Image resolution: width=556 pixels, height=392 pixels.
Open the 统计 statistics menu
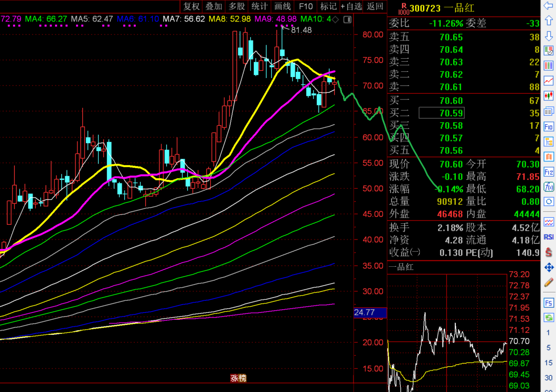tap(260, 6)
